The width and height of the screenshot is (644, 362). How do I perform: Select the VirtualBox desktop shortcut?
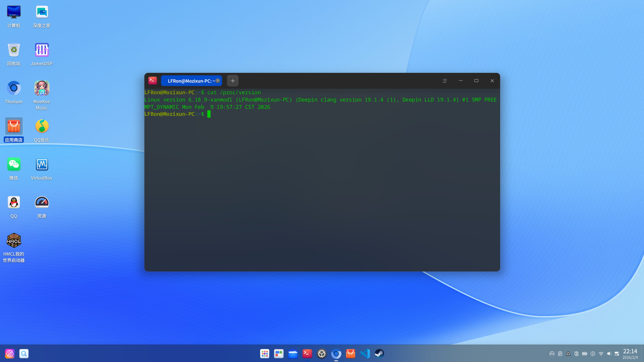42,165
